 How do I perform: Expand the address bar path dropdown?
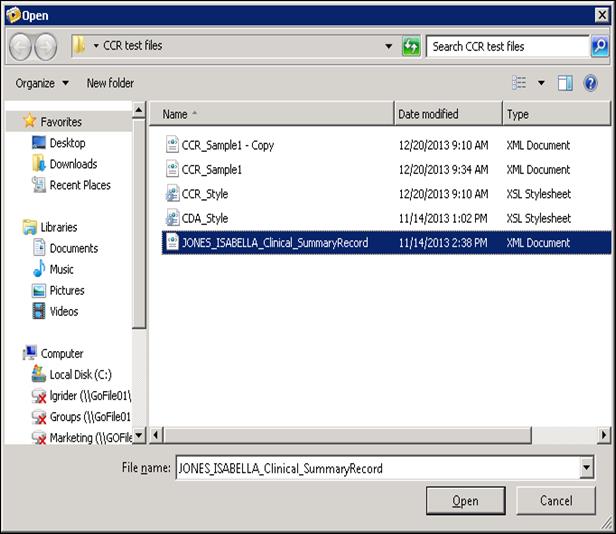point(389,46)
